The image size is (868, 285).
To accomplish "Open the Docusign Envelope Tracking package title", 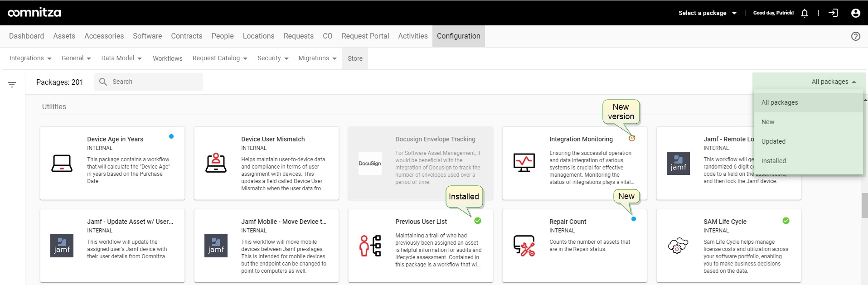I will pos(435,139).
